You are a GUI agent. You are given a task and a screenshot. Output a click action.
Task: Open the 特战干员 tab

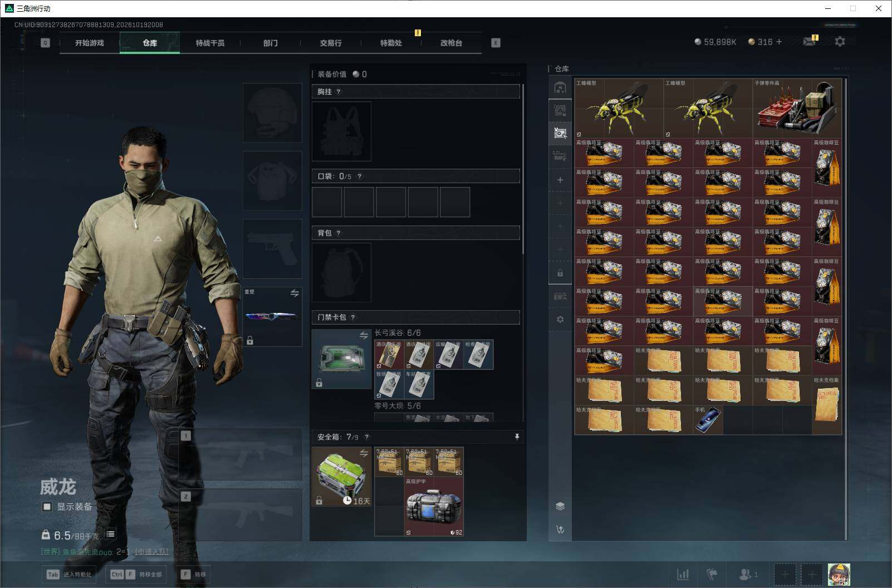pyautogui.click(x=210, y=43)
